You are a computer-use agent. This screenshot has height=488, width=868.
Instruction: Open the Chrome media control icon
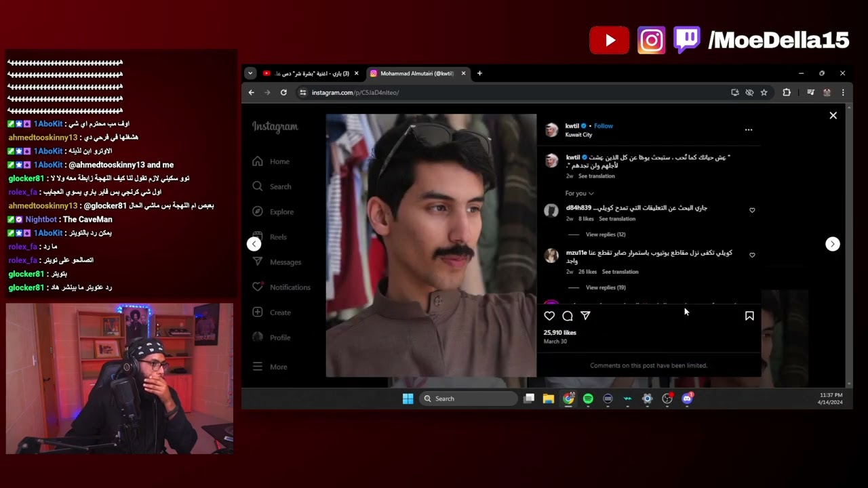point(810,92)
